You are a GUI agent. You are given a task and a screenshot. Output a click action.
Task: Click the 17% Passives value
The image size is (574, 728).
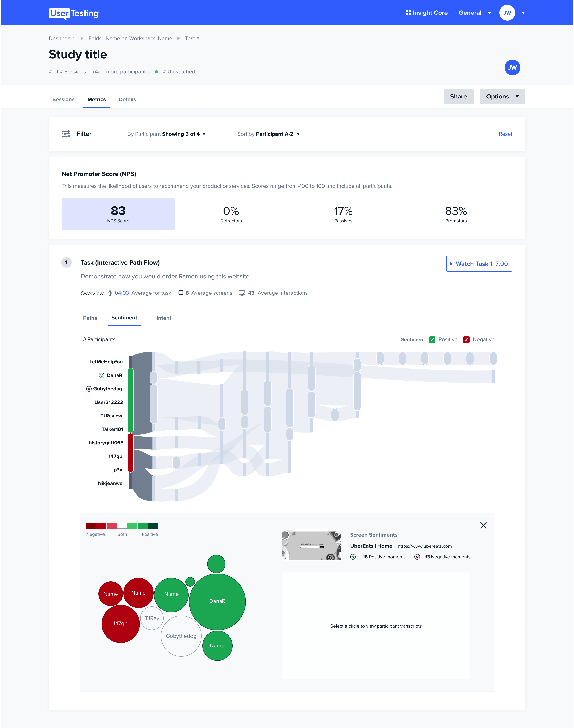click(343, 211)
